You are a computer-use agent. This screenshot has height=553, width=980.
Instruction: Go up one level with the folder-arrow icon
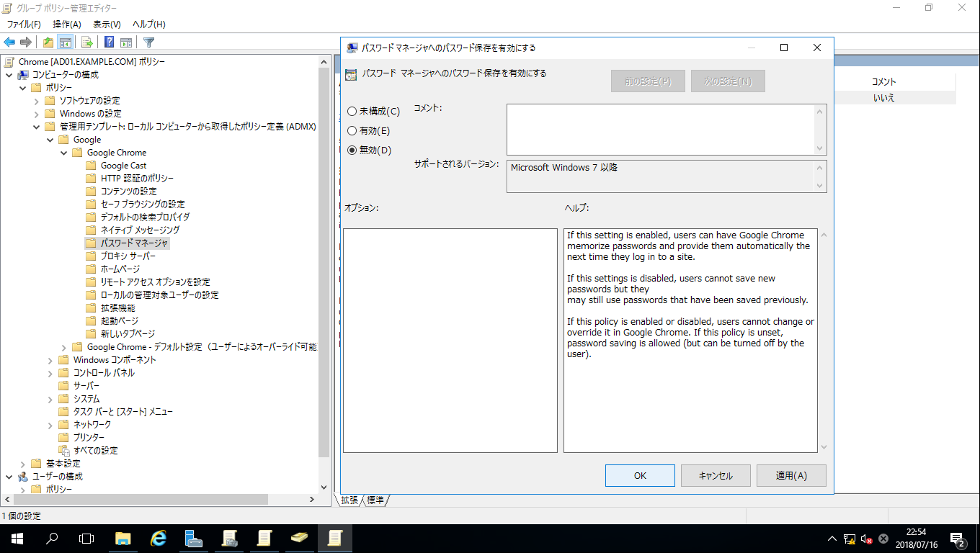coord(48,42)
